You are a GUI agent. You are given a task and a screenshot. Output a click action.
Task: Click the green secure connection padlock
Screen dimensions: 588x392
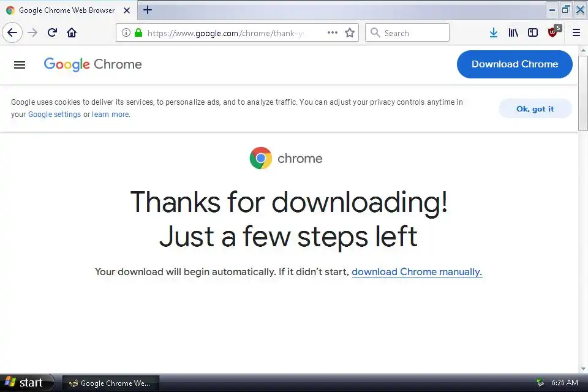click(x=138, y=32)
